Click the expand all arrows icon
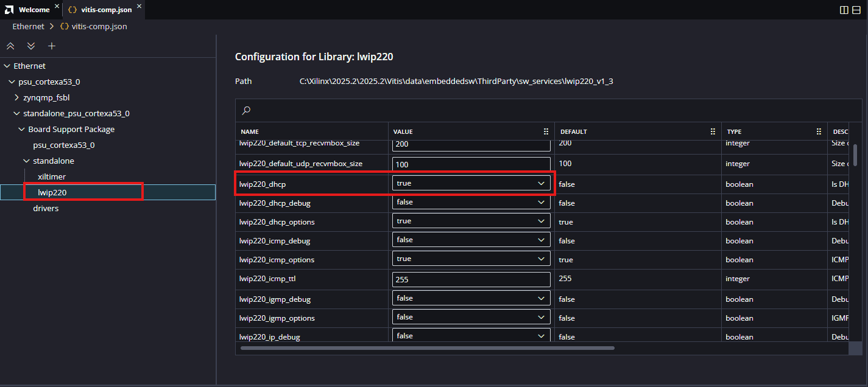The height and width of the screenshot is (387, 868). (x=31, y=46)
